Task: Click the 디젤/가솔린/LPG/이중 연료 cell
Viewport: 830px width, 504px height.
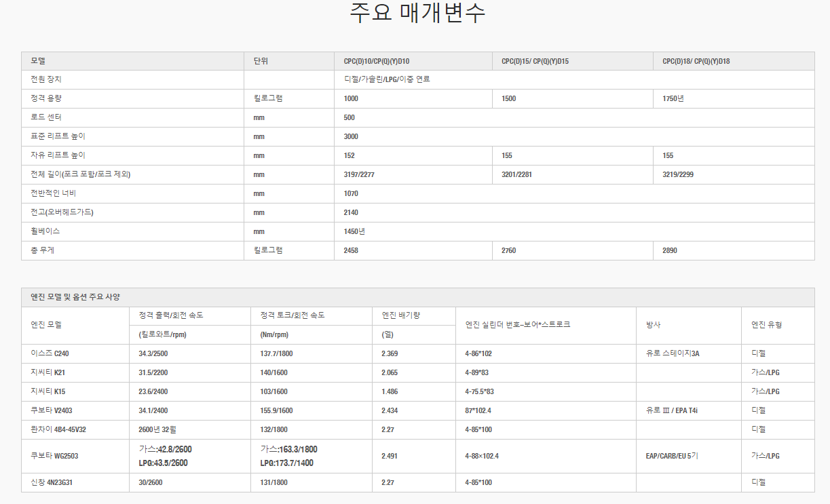Action: 387,79
